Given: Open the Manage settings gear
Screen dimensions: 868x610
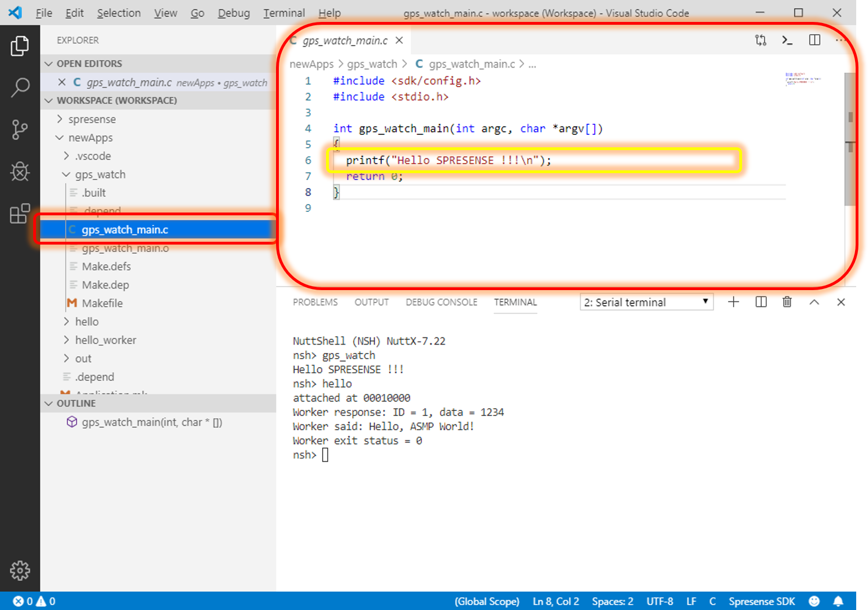Looking at the screenshot, I should 20,570.
